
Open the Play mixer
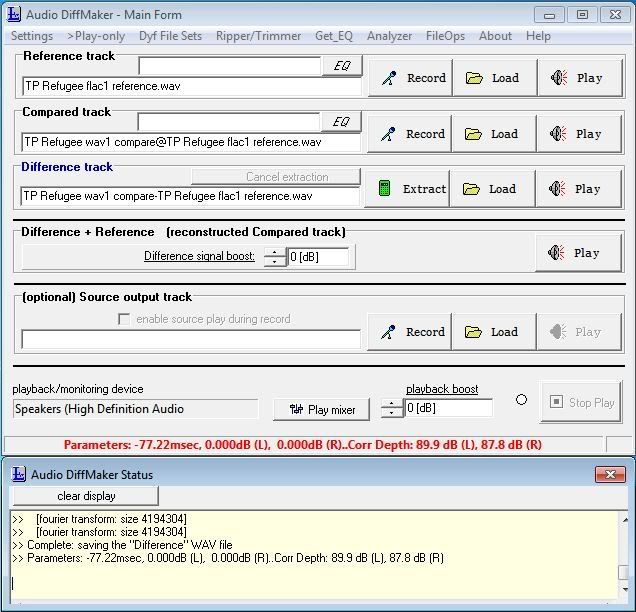coord(322,410)
